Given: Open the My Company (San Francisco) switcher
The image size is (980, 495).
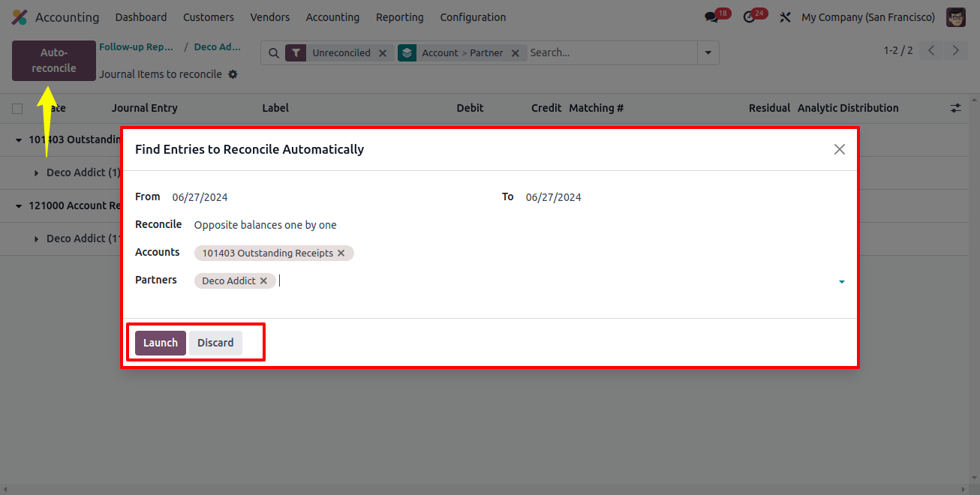Looking at the screenshot, I should tap(868, 17).
